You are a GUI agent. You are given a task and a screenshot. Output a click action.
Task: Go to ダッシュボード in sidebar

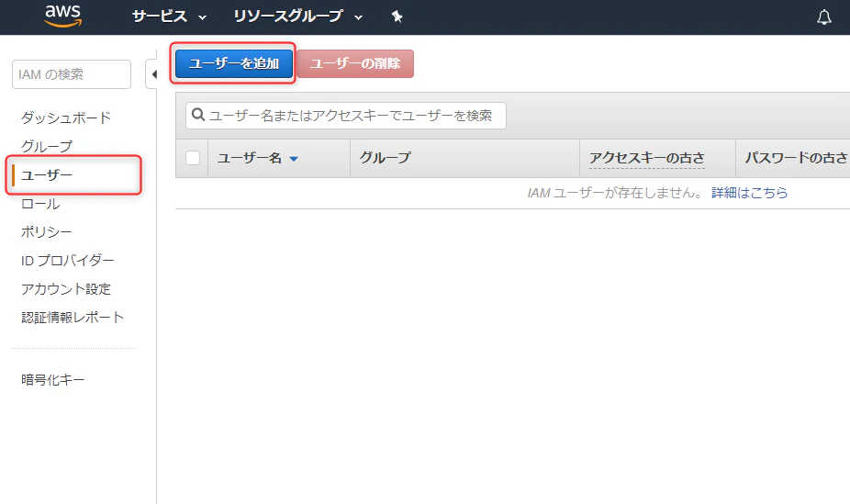click(x=65, y=118)
